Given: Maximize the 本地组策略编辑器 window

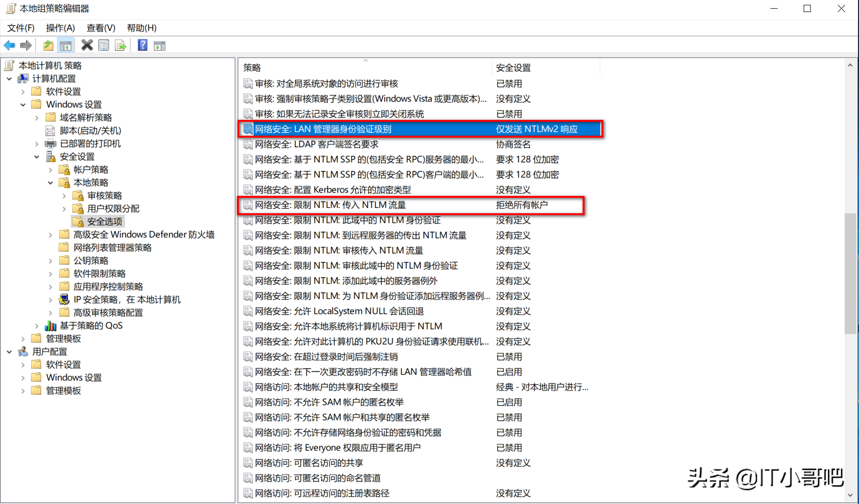Looking at the screenshot, I should (x=807, y=9).
